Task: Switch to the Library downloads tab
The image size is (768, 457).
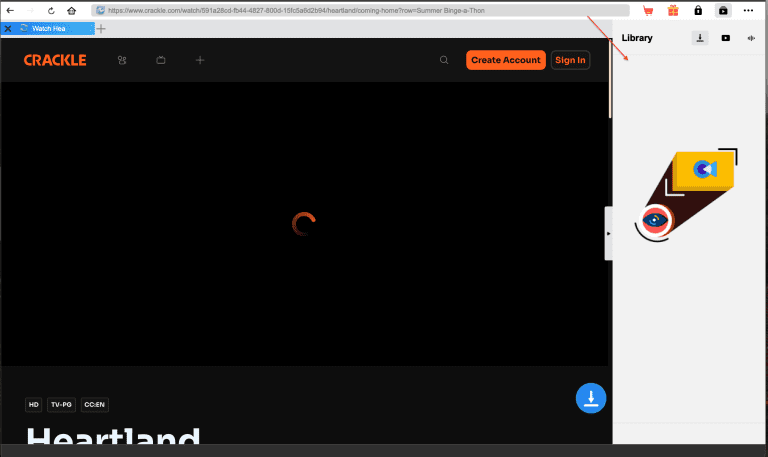Action: [x=701, y=38]
